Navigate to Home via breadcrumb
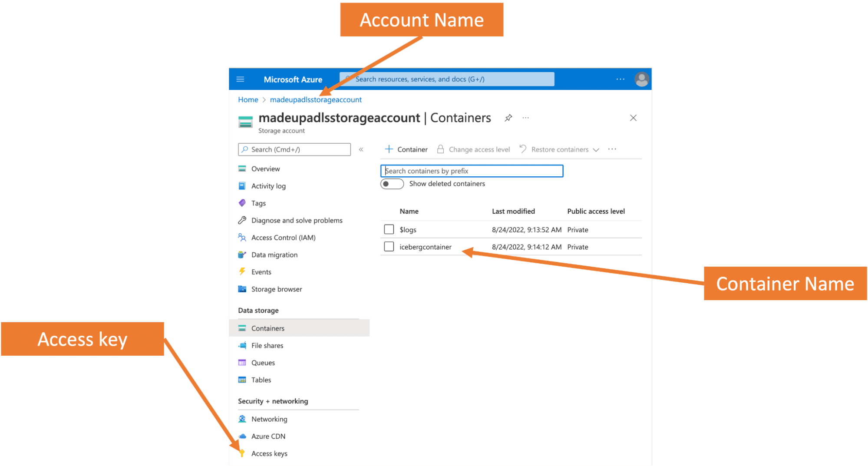The height and width of the screenshot is (466, 868). 248,99
